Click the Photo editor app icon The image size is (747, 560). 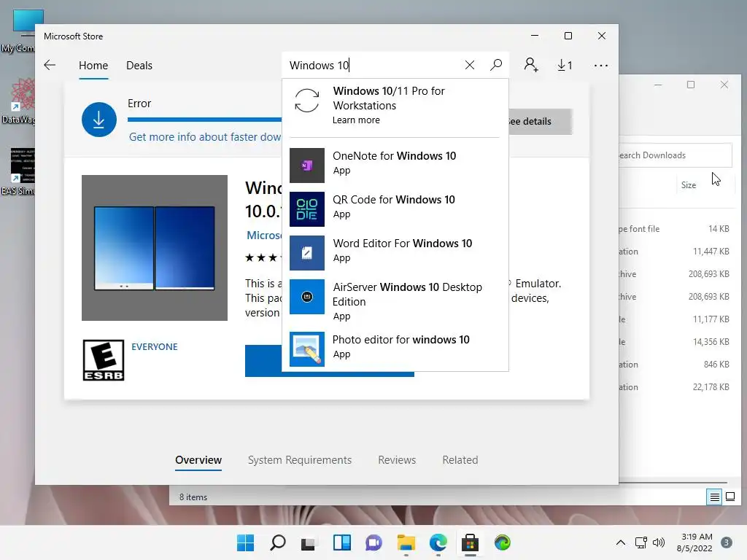pyautogui.click(x=307, y=349)
